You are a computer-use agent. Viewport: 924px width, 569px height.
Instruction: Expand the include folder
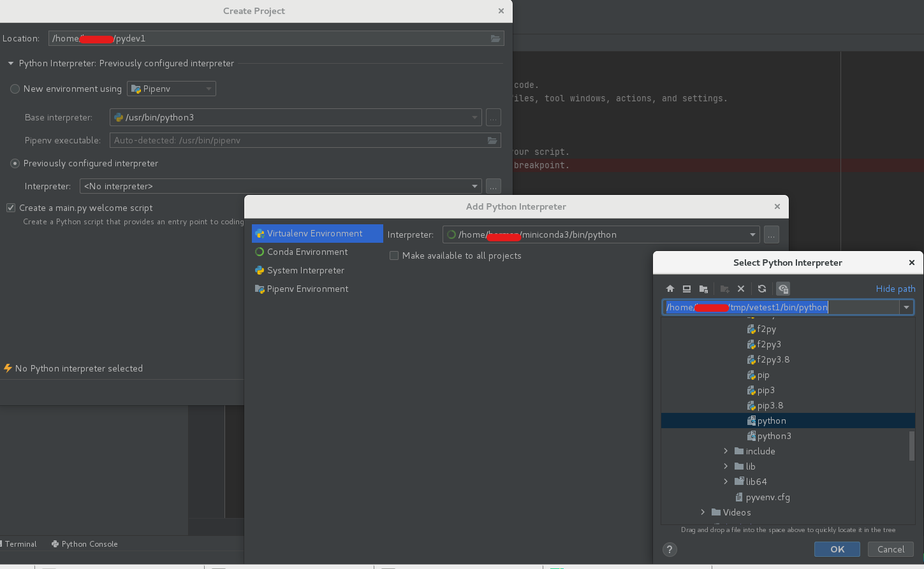726,451
